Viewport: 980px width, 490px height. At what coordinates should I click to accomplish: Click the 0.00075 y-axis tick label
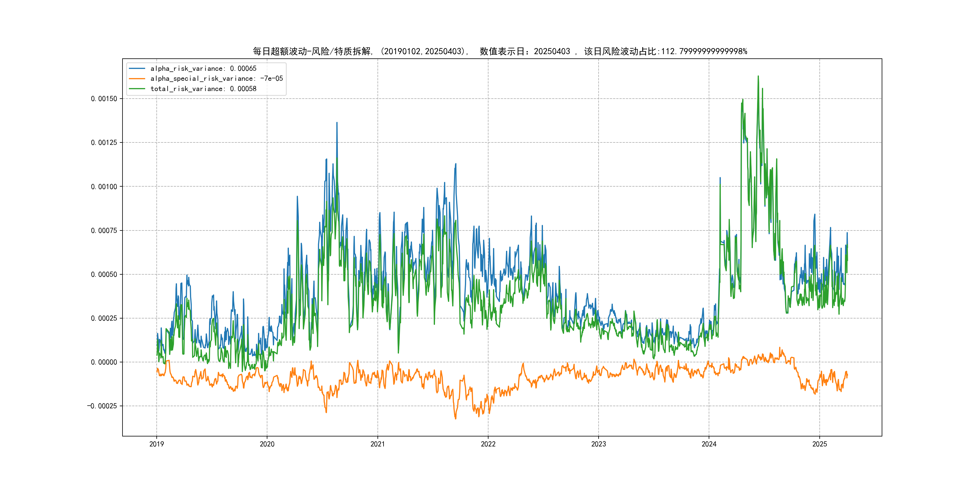[104, 230]
